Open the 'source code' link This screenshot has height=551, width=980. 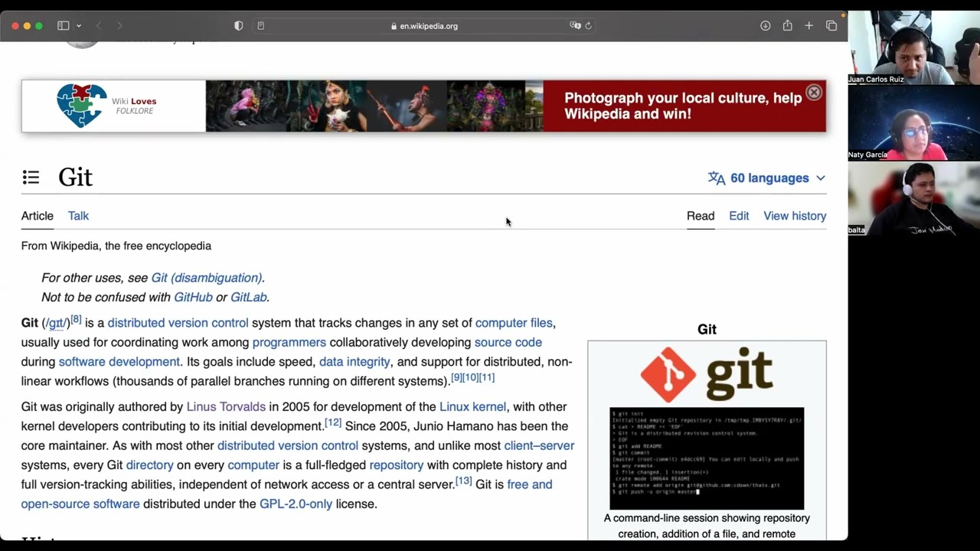click(x=508, y=342)
